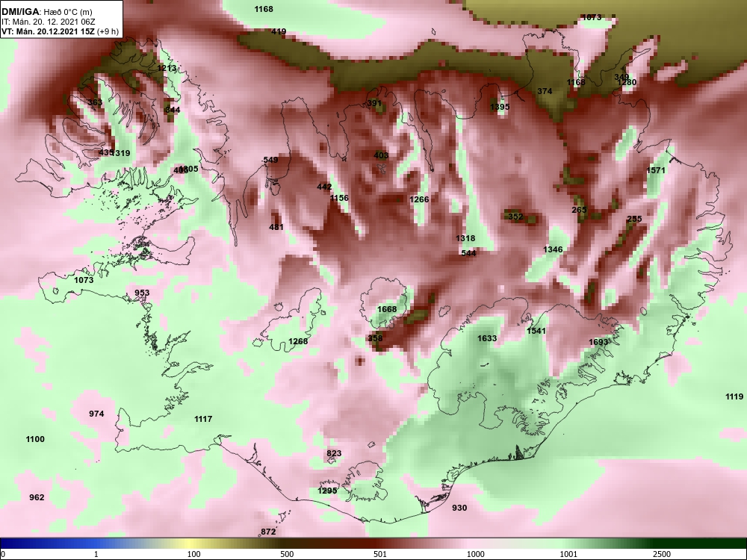
Task: Pick the 872 value label
Action: click(x=268, y=532)
